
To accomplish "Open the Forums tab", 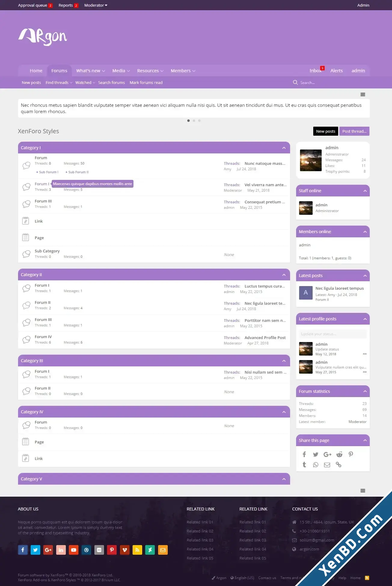I will point(59,71).
